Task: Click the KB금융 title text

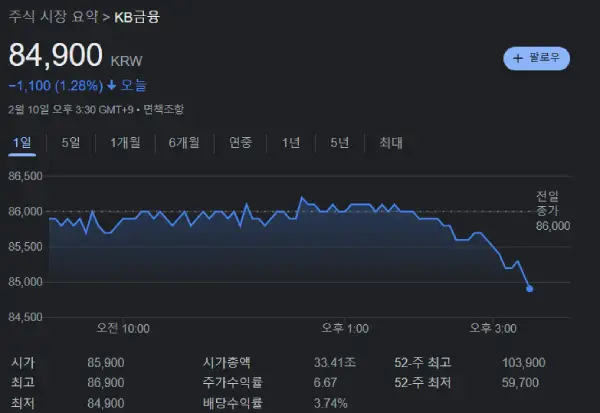Action: (137, 17)
